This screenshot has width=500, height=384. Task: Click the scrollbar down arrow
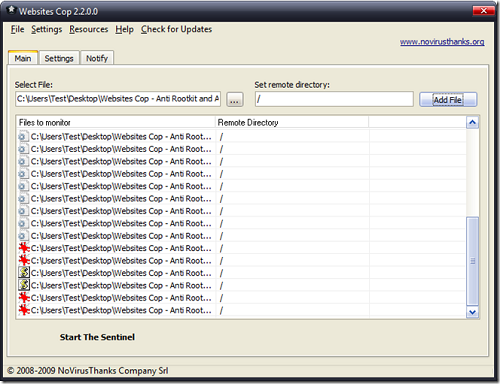tap(472, 312)
